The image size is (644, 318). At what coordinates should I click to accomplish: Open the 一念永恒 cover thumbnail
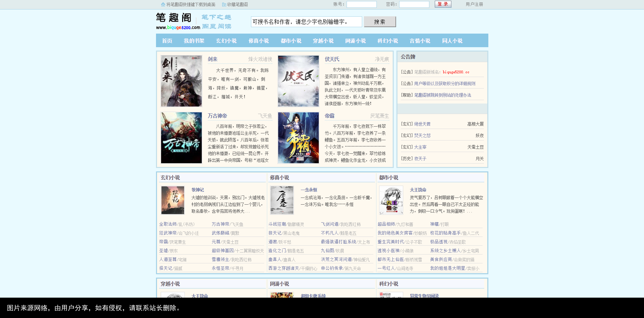pyautogui.click(x=282, y=200)
